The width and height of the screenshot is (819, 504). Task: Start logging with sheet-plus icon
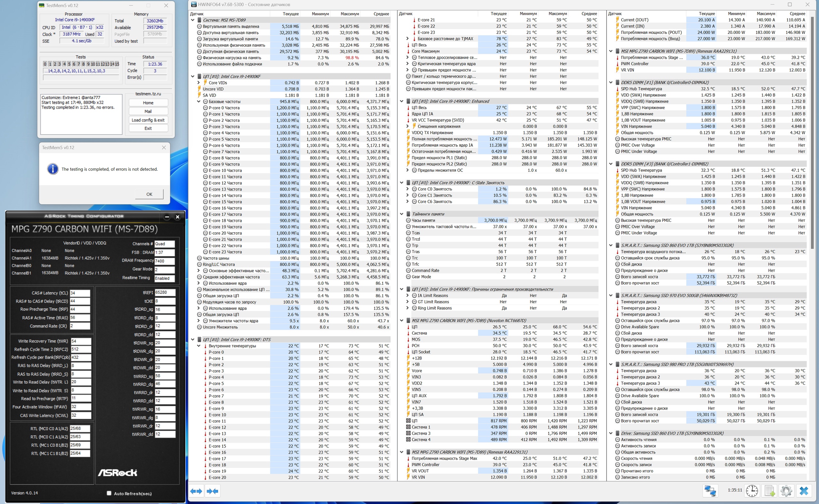[770, 491]
